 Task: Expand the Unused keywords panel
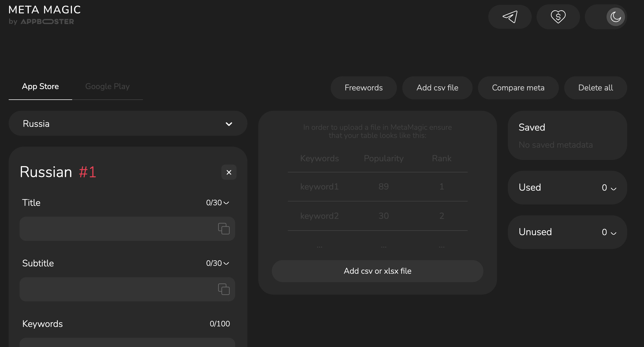point(567,232)
